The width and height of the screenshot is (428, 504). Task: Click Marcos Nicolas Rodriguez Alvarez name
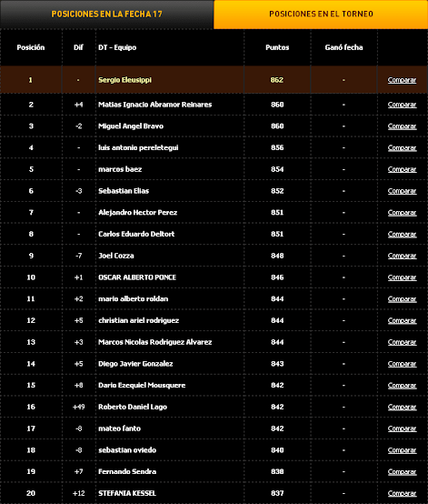155,342
